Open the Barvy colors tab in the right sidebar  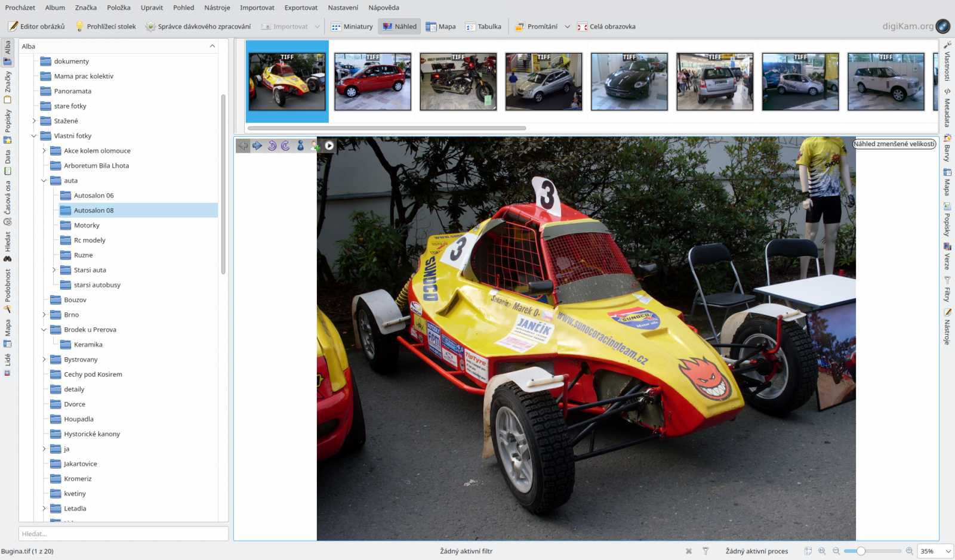[947, 148]
